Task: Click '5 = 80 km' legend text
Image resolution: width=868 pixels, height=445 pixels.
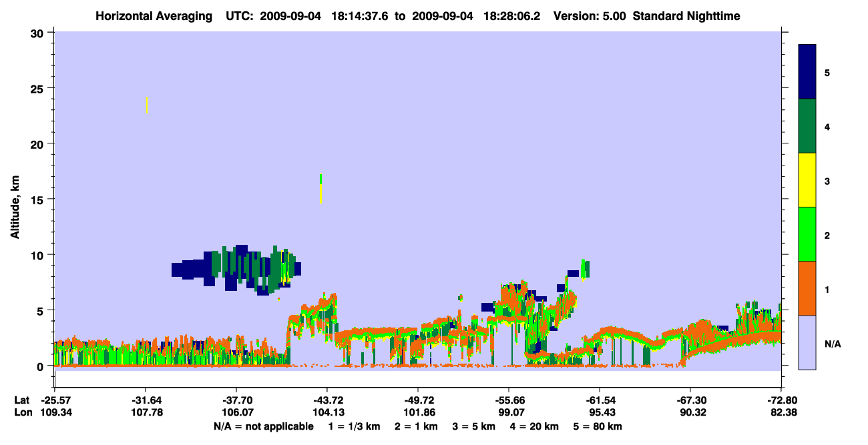Action: pyautogui.click(x=599, y=426)
